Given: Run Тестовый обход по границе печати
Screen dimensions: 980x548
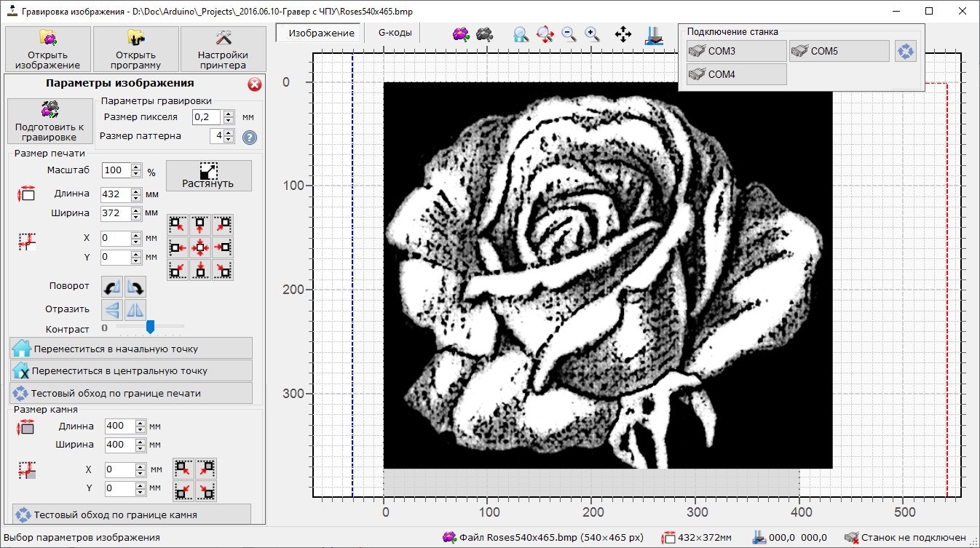Looking at the screenshot, I should [131, 393].
